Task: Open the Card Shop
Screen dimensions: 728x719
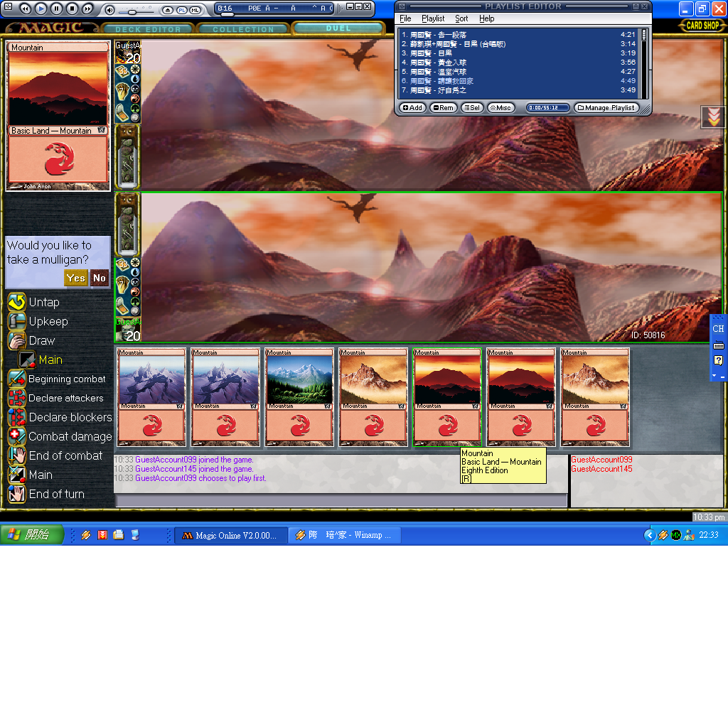Action: point(702,26)
